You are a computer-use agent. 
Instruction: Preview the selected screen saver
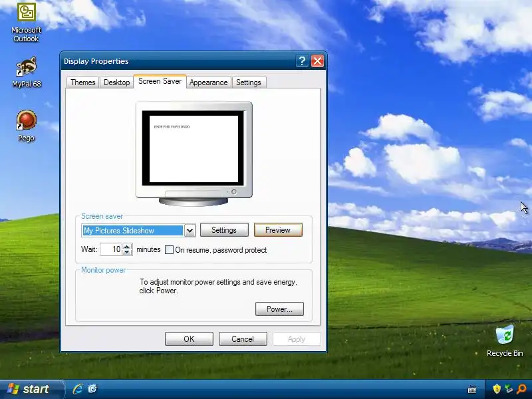tap(278, 230)
